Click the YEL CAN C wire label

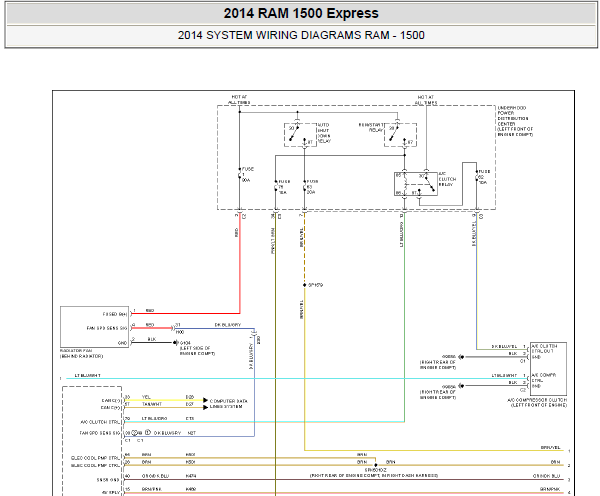pos(146,397)
